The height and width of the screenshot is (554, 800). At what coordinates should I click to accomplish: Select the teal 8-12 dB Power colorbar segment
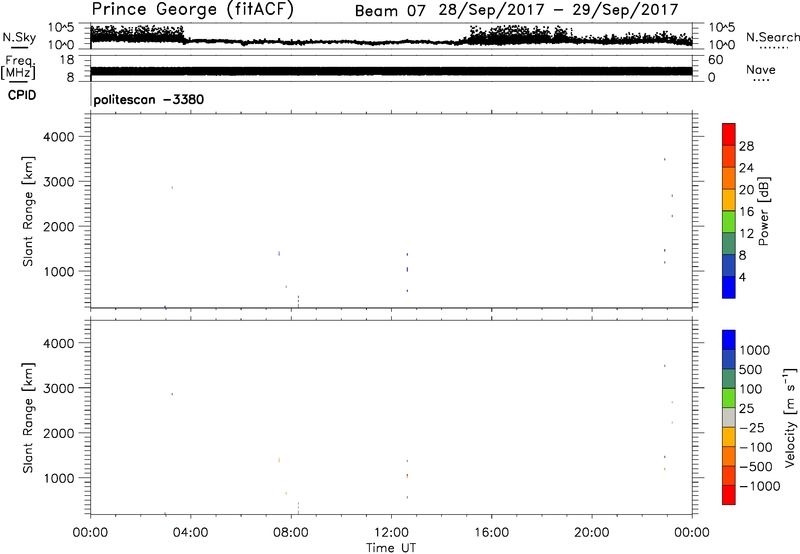point(729,243)
